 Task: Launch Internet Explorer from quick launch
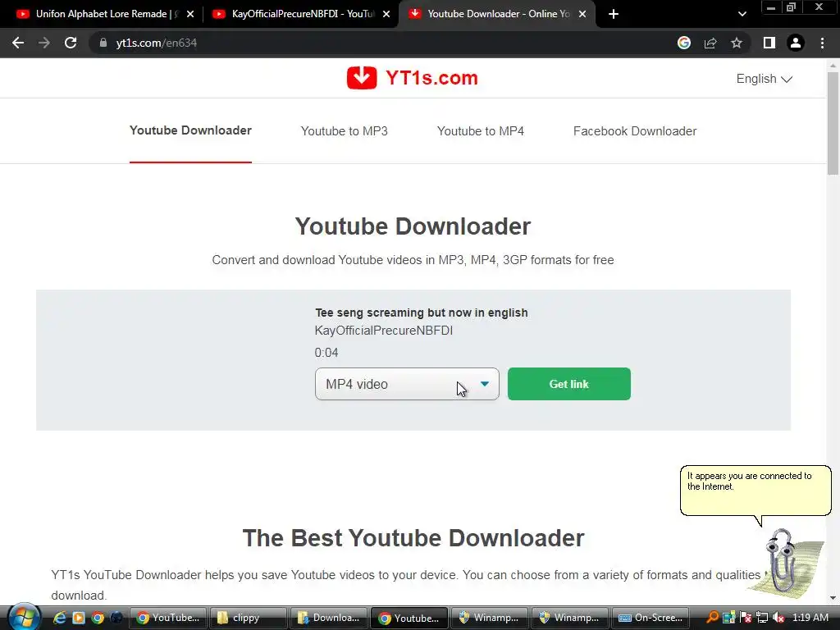tap(59, 618)
